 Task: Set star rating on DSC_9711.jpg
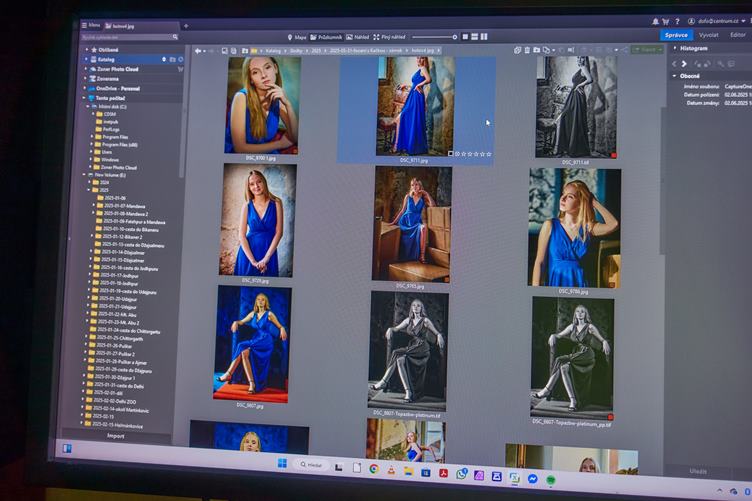click(473, 154)
